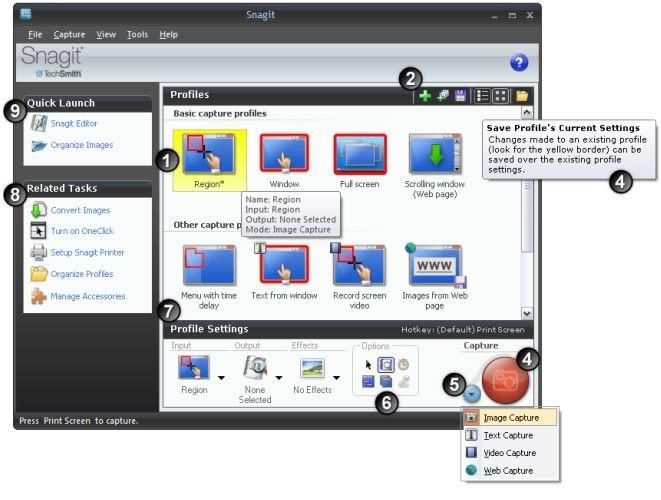Open the Capture menu
The width and height of the screenshot is (661, 500).
(69, 35)
